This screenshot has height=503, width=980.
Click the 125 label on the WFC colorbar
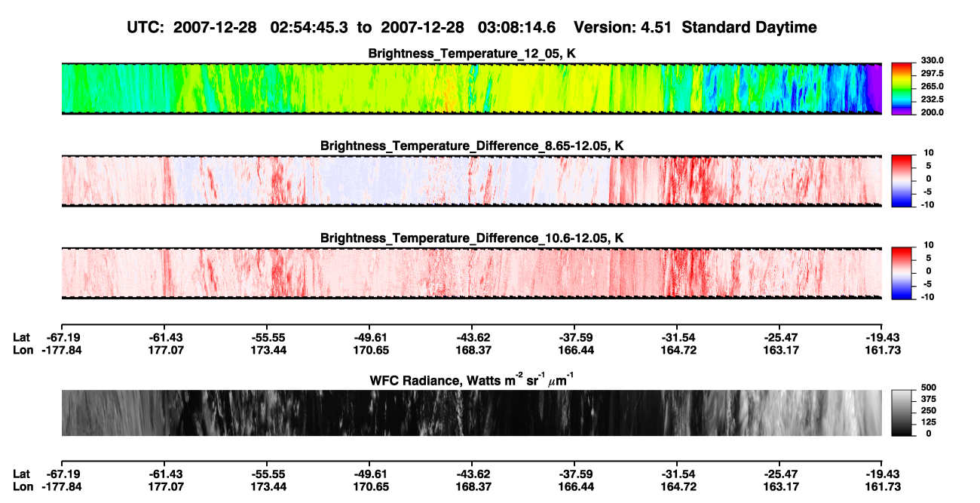(x=927, y=422)
